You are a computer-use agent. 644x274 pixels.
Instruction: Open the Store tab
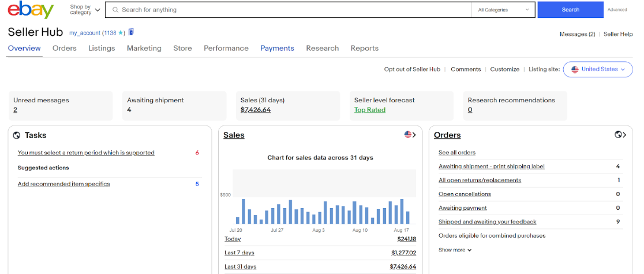tap(182, 48)
